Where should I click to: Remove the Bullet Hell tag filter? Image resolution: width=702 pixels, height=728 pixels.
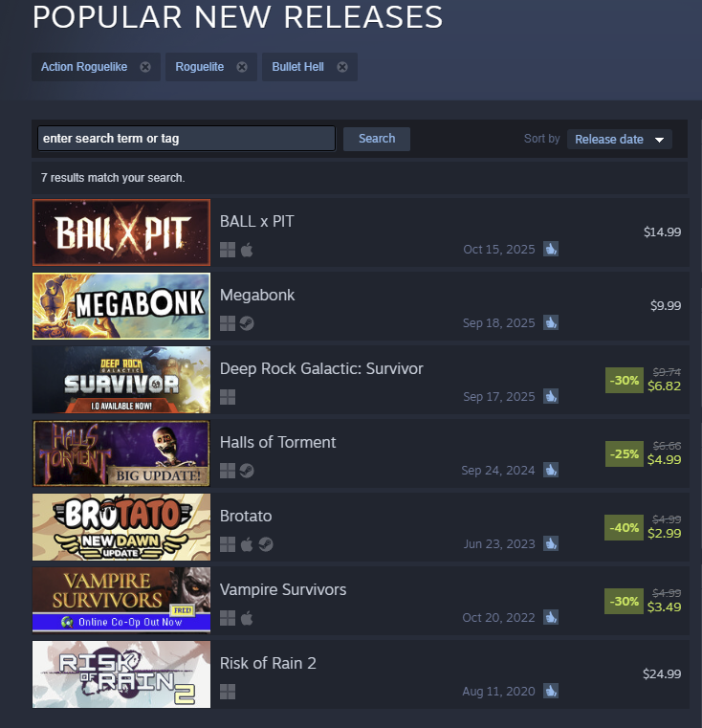coord(342,67)
